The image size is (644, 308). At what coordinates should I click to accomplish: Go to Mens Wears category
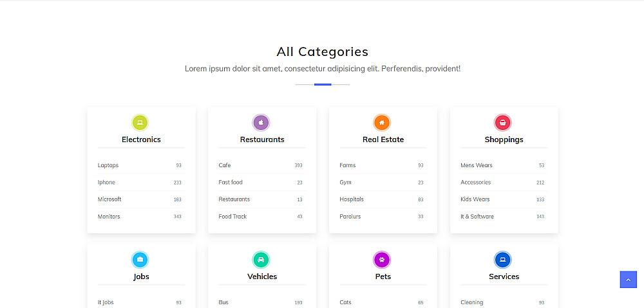[x=477, y=165]
